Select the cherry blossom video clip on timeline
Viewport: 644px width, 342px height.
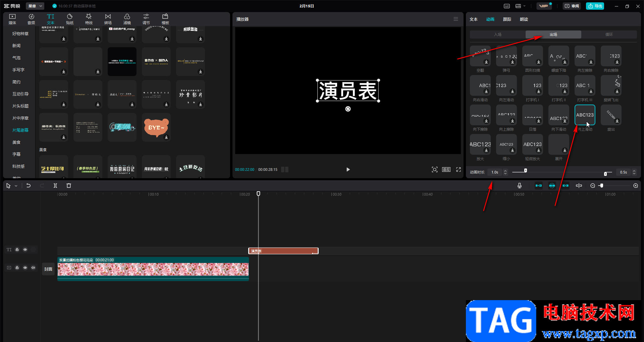pyautogui.click(x=153, y=269)
